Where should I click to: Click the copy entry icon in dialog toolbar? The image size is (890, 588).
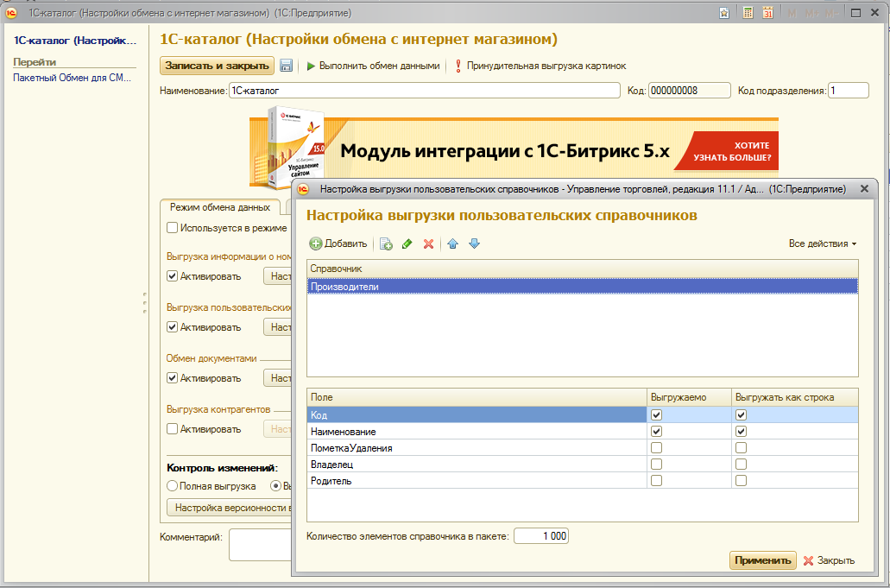tap(387, 244)
